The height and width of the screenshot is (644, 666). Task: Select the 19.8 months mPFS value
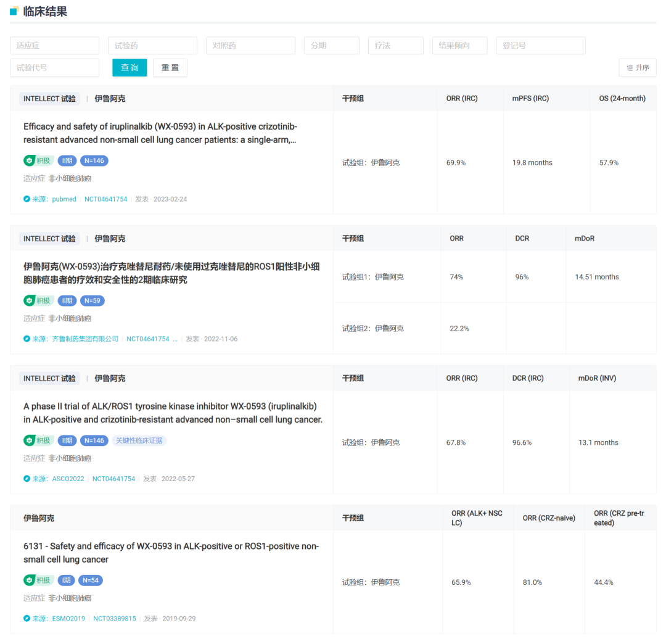point(532,163)
